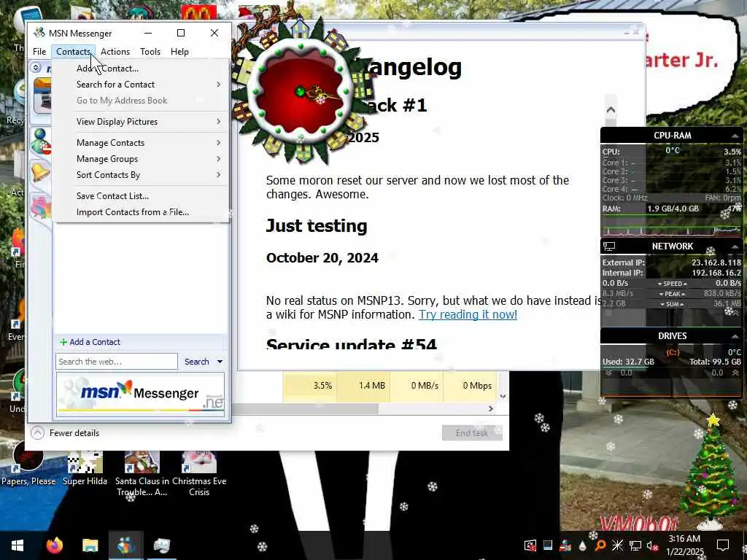Expand Sort Contacts By submenu
The width and height of the screenshot is (747, 560).
tap(141, 175)
